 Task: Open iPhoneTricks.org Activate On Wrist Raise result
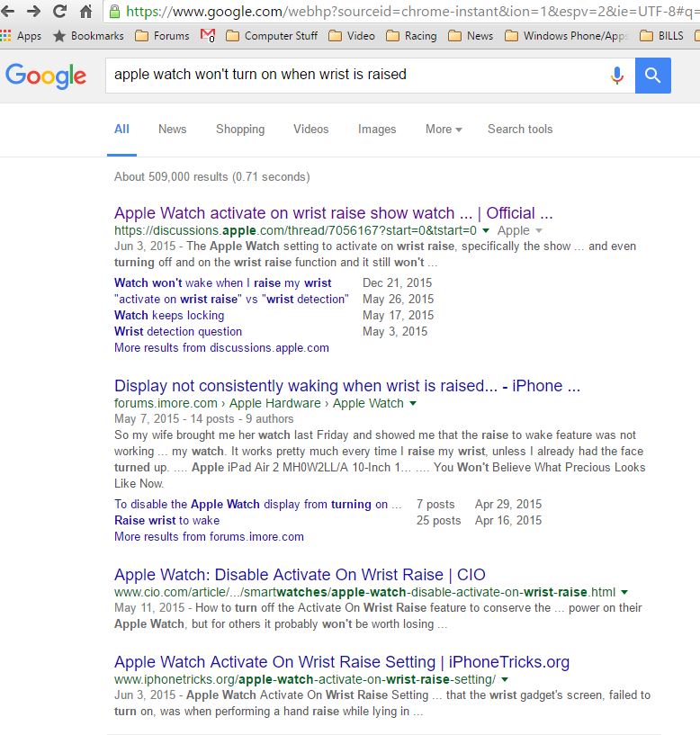(x=342, y=662)
